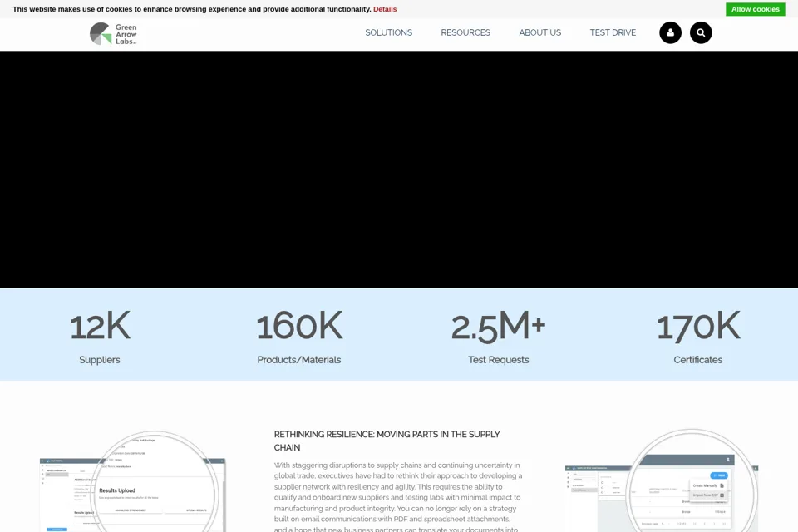Open the Create Manually screenshot thumbnail

pyautogui.click(x=662, y=480)
